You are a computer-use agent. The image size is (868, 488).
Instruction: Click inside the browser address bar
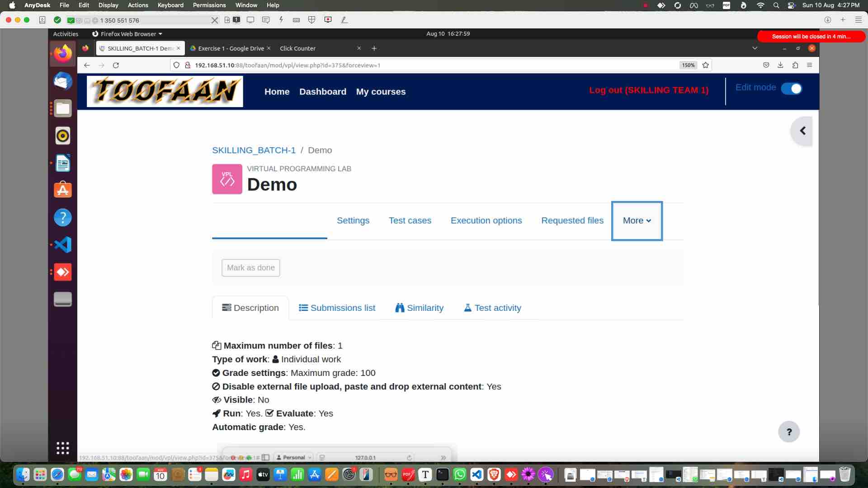tap(407, 65)
